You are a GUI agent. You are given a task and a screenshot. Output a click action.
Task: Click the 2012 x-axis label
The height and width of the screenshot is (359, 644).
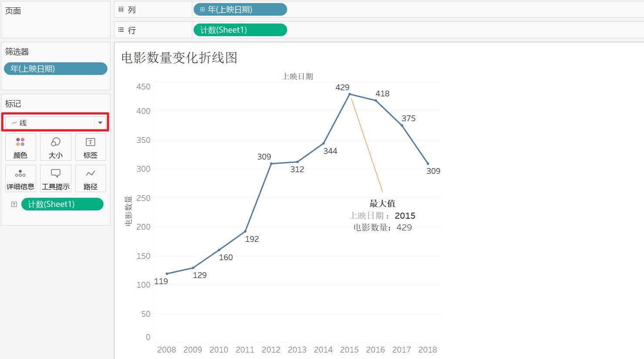(271, 350)
